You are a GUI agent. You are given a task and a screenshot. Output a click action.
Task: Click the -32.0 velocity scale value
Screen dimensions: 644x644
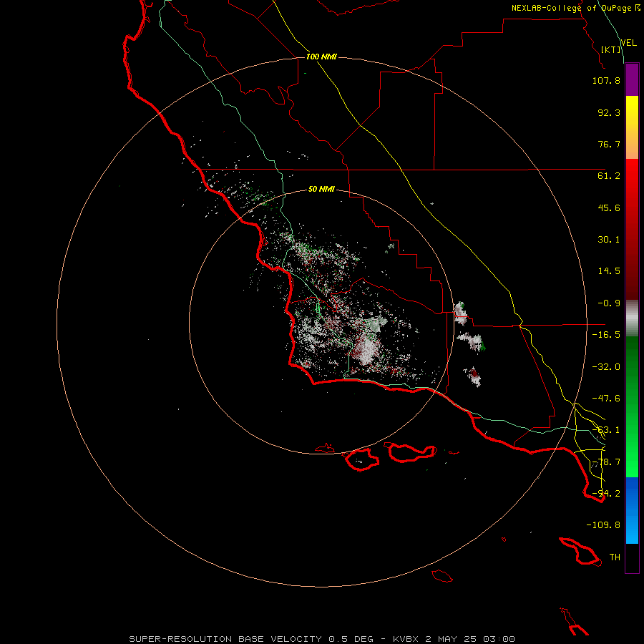[606, 367]
